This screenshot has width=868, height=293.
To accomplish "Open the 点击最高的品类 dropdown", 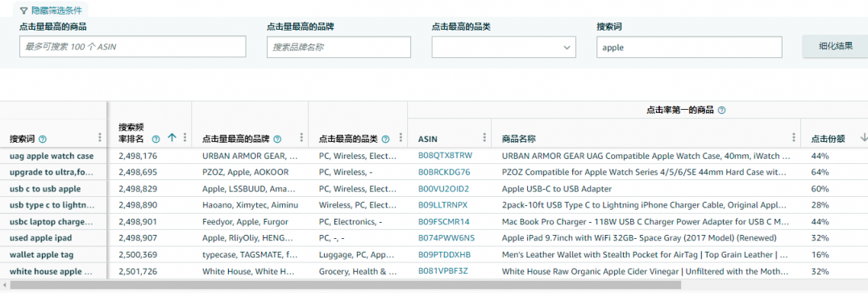I will pyautogui.click(x=504, y=47).
